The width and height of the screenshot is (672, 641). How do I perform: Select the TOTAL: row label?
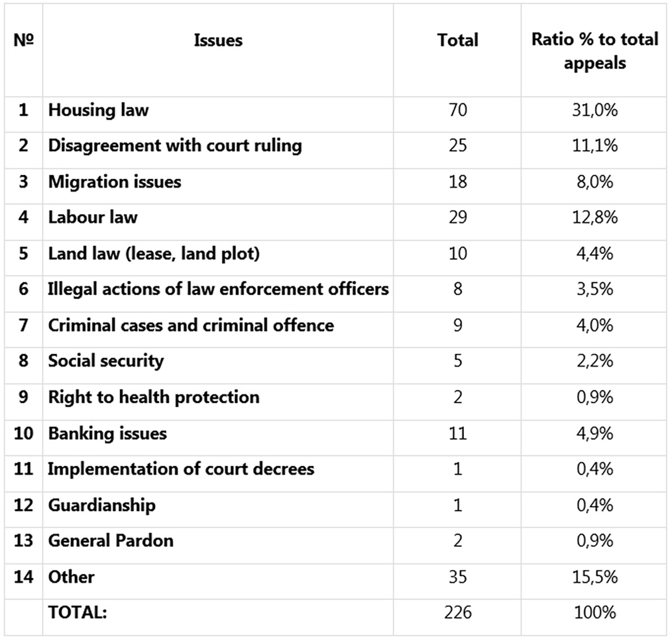[x=77, y=612]
